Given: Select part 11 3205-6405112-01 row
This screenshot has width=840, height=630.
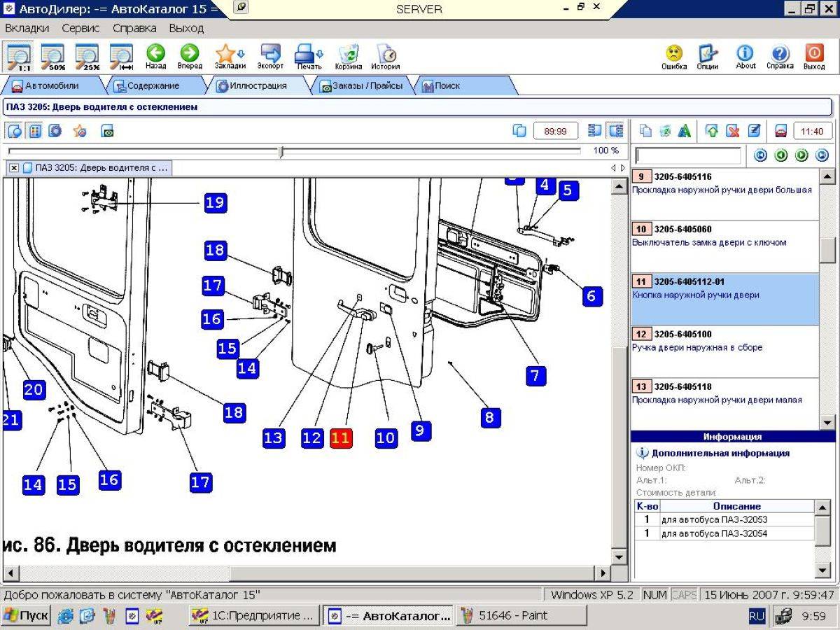Looking at the screenshot, I should 724,300.
